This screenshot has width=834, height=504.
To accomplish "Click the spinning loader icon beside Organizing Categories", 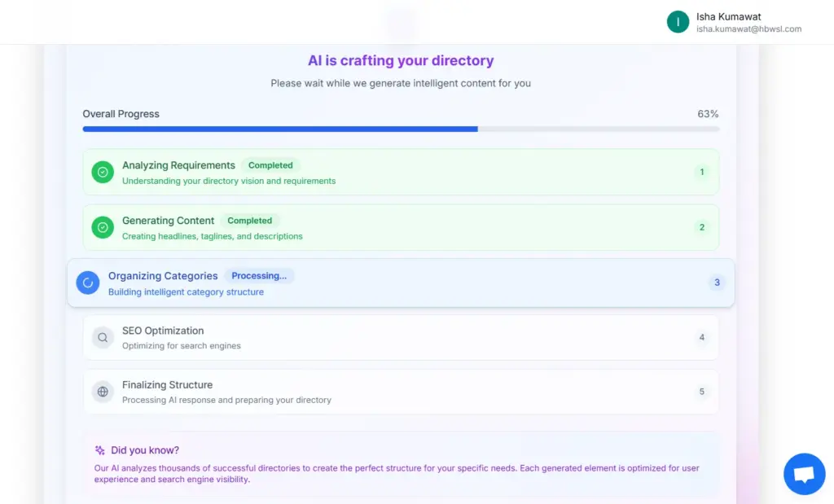I will 88,283.
